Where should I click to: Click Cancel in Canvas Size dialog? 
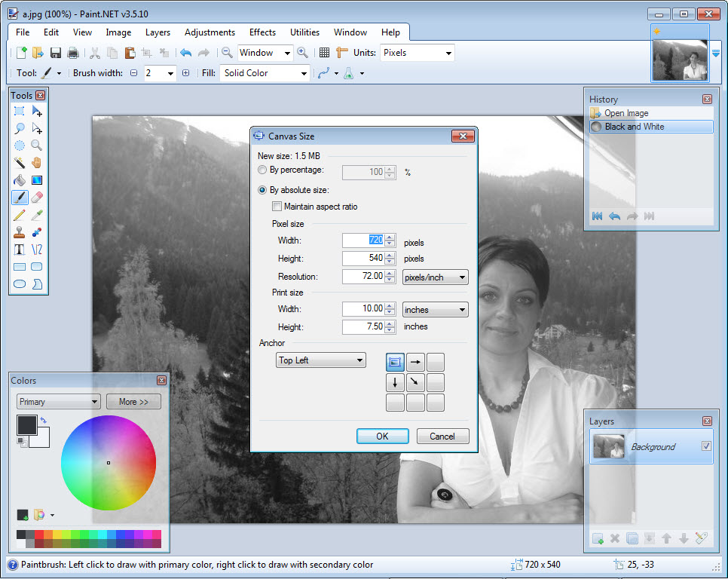(442, 436)
